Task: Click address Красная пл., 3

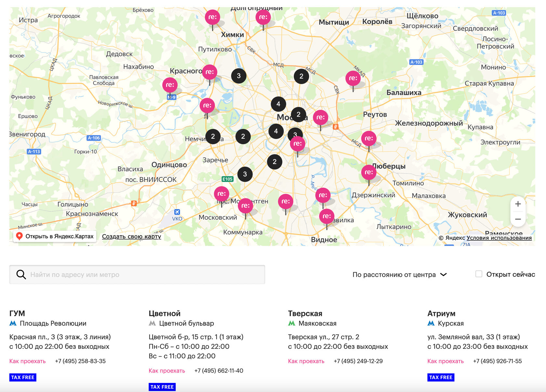Action: click(60, 337)
